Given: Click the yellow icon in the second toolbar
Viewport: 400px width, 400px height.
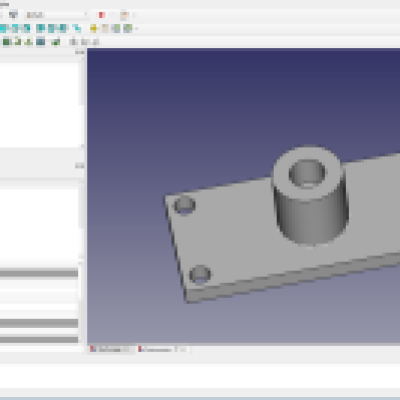Looking at the screenshot, I should 94,28.
